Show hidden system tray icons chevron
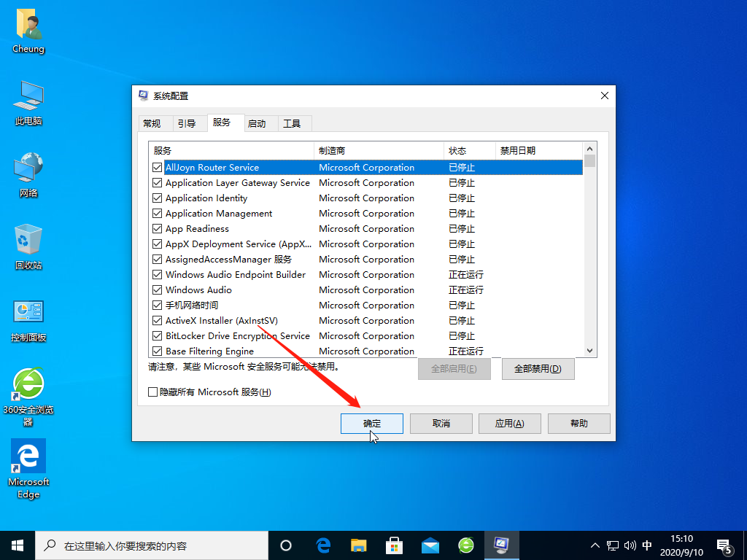Viewport: 747px width, 560px height. tap(595, 545)
